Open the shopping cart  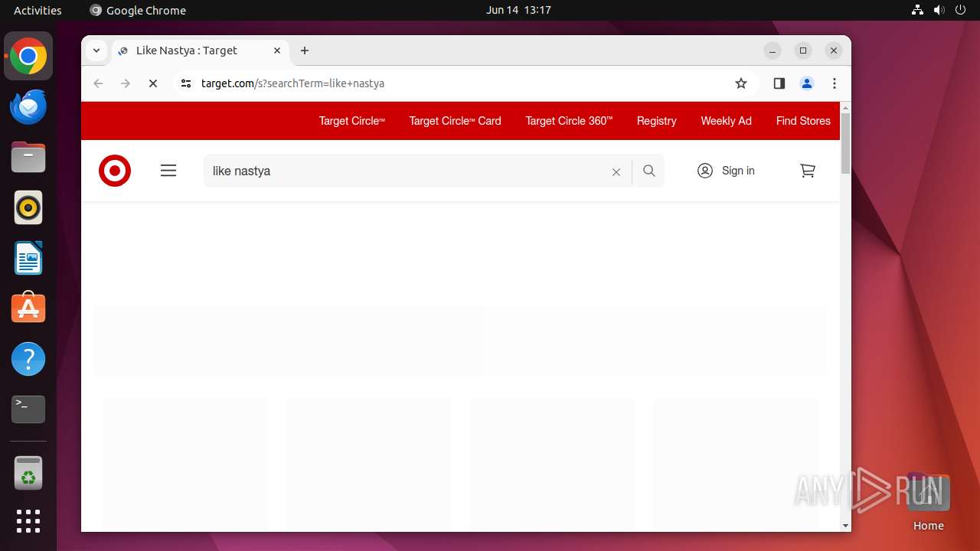pyautogui.click(x=808, y=171)
